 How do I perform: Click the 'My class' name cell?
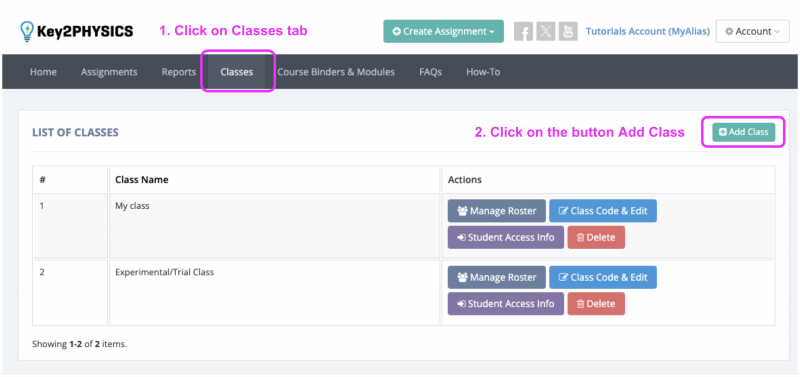274,225
